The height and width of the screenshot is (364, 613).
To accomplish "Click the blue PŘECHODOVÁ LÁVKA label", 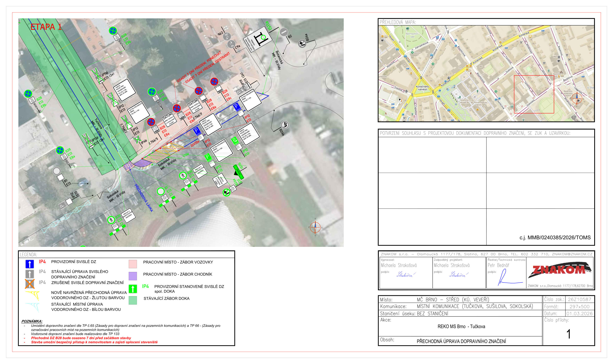I will click(x=144, y=198).
